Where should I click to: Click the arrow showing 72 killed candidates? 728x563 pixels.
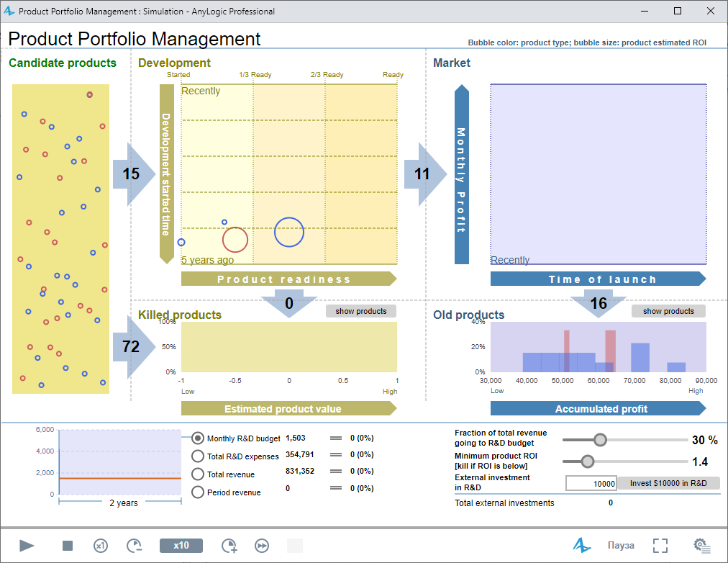(x=134, y=346)
